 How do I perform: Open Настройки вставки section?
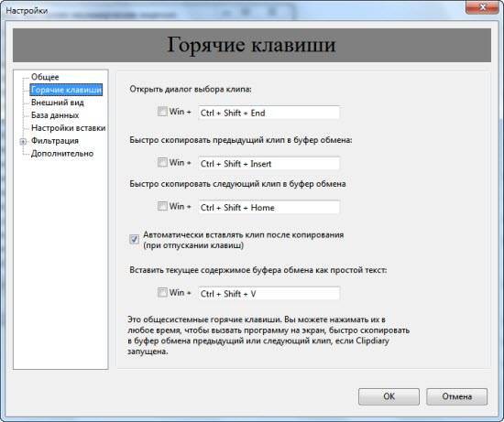[x=68, y=128]
